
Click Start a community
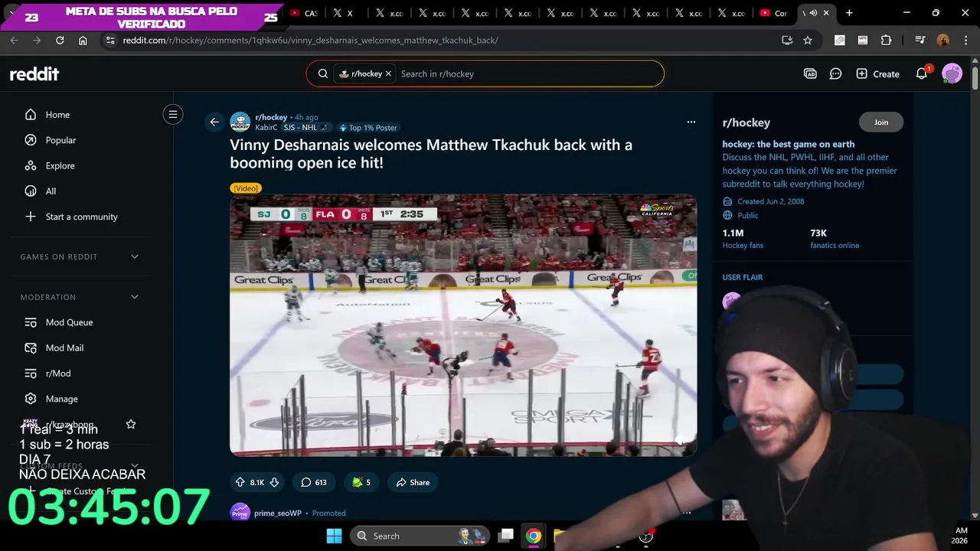[x=80, y=217]
